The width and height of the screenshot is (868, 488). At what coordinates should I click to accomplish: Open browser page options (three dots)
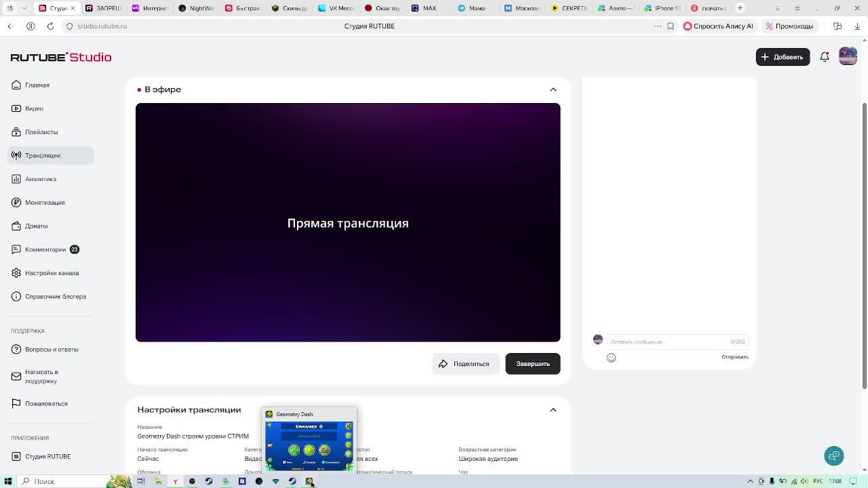point(657,26)
